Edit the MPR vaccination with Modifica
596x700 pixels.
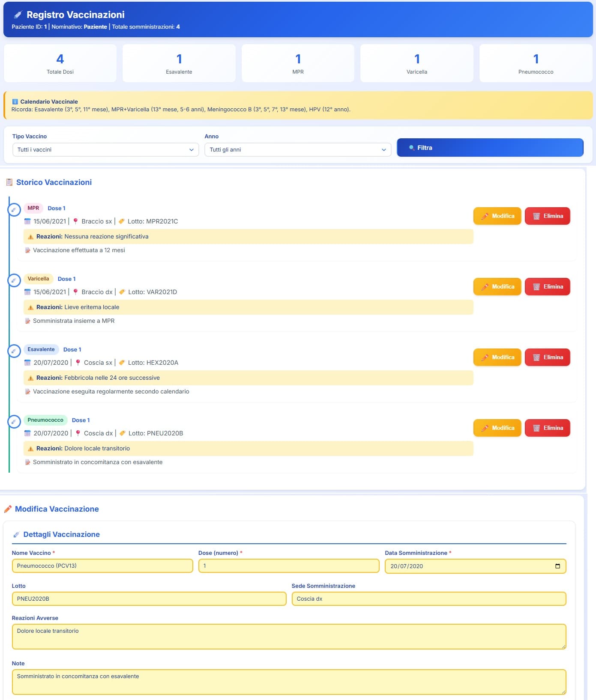click(497, 216)
